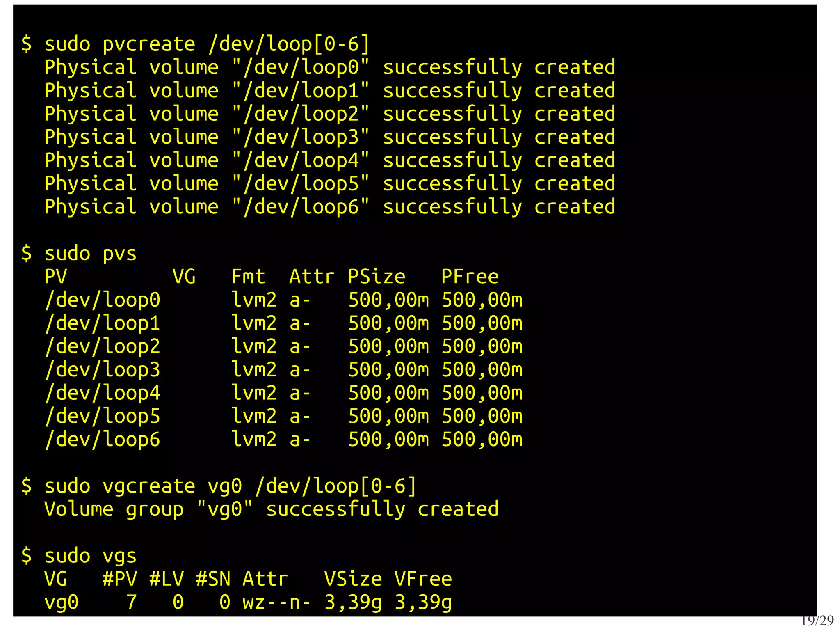Click the PSize value of /dev/loop1
This screenshot has width=840, height=630.
pos(388,323)
